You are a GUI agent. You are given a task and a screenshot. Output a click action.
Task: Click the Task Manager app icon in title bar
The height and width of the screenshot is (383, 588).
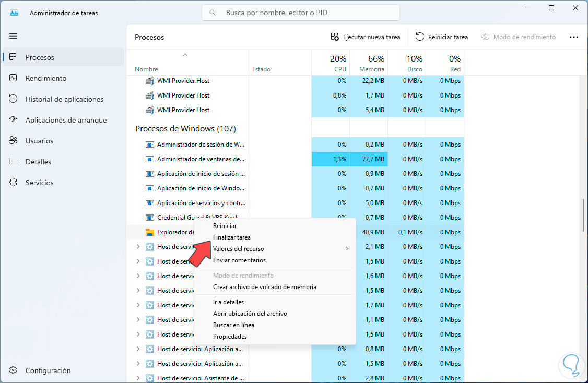(14, 13)
